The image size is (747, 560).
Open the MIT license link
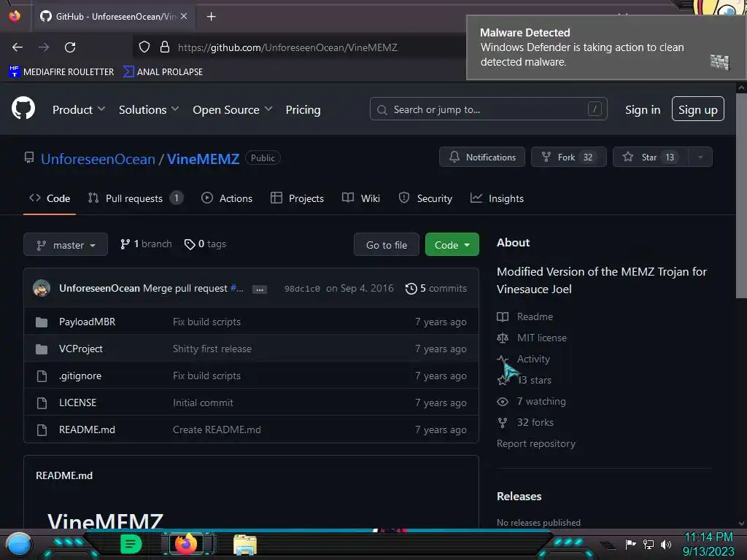pyautogui.click(x=532, y=338)
